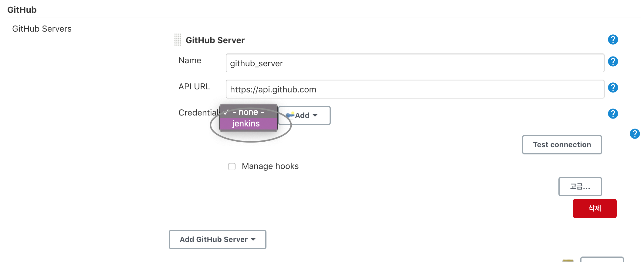Click the Name label
644x262 pixels.
pyautogui.click(x=190, y=60)
